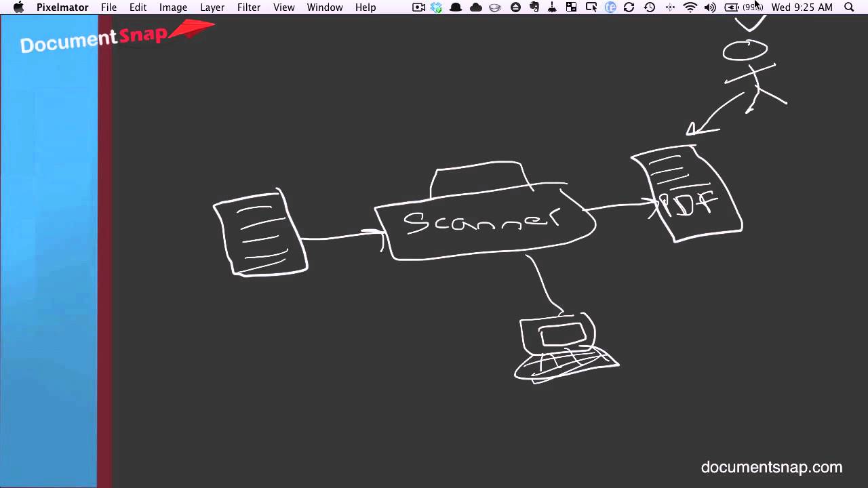
Task: Click the Wed 9:25 AM clock
Action: tap(802, 7)
